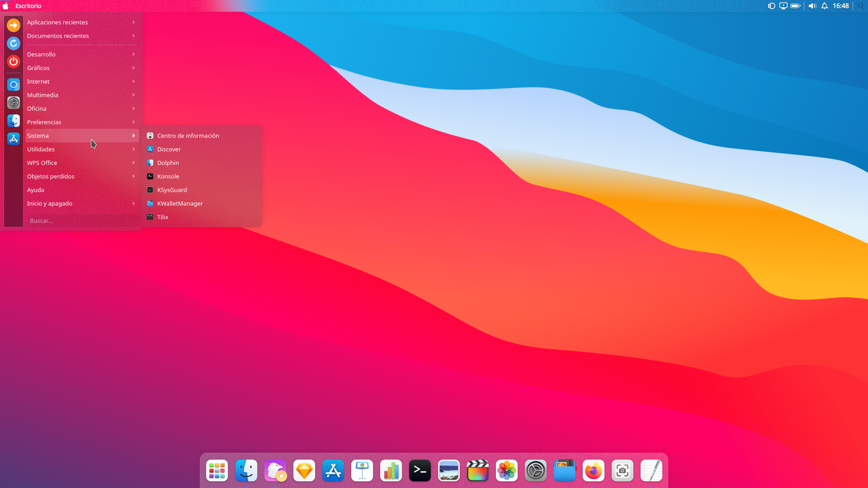868x488 pixels.
Task: Open the Photos flower icon in dock
Action: 507,471
